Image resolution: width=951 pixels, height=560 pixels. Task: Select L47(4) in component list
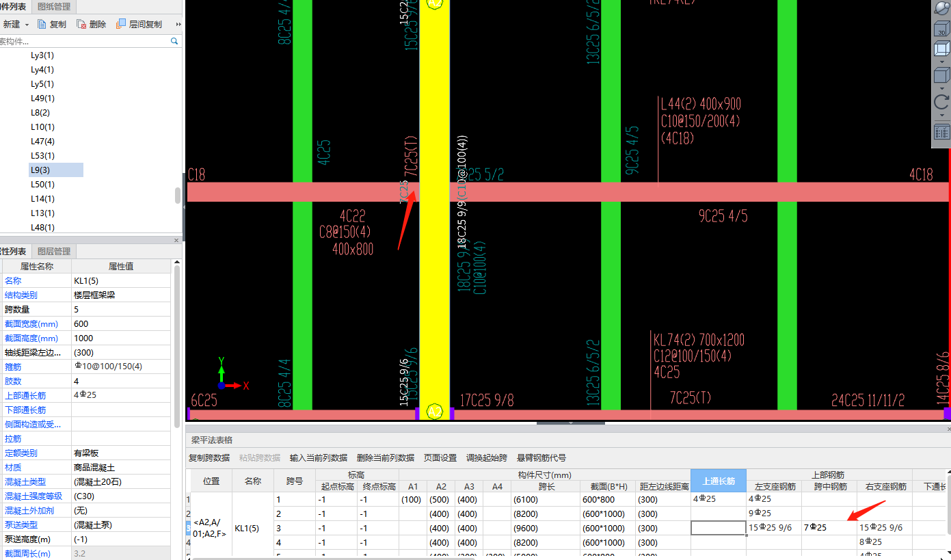click(x=42, y=142)
